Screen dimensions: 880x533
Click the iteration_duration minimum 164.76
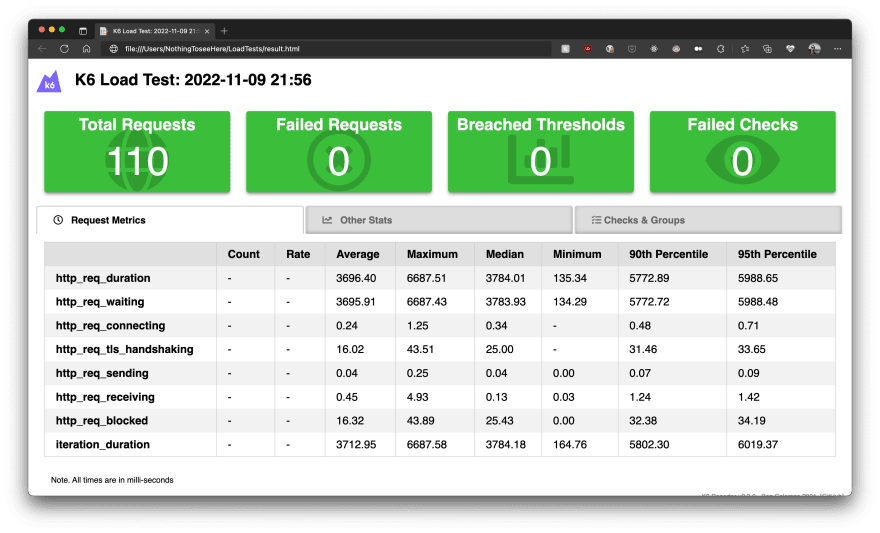570,444
